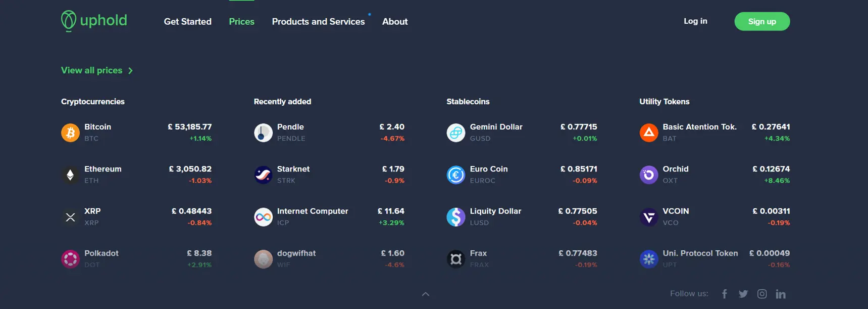Click the Frax token icon
Image resolution: width=868 pixels, height=309 pixels.
(x=456, y=259)
